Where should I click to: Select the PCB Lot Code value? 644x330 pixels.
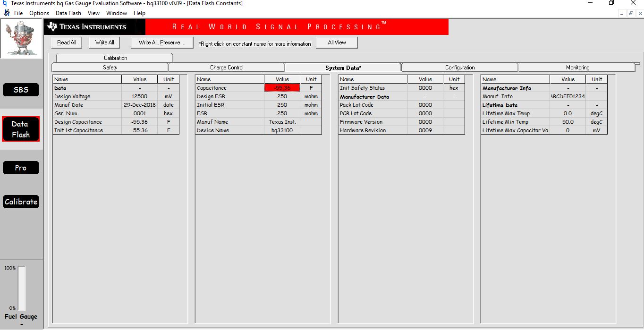[x=425, y=113]
